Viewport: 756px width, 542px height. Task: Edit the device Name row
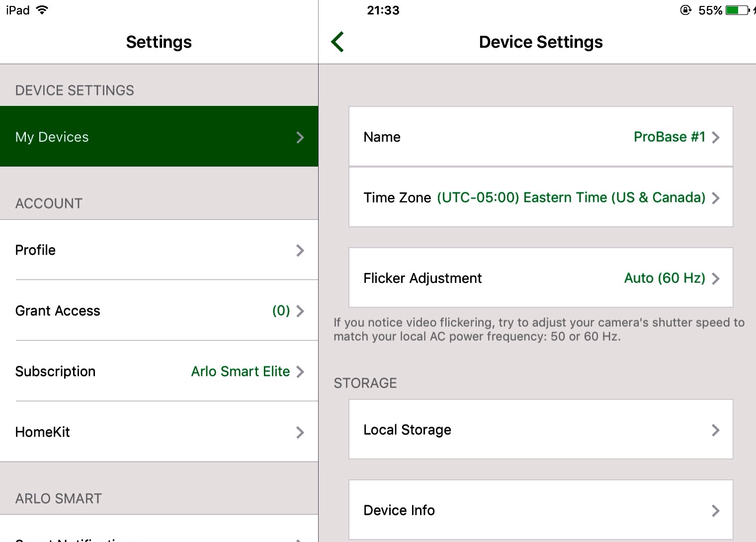(541, 136)
